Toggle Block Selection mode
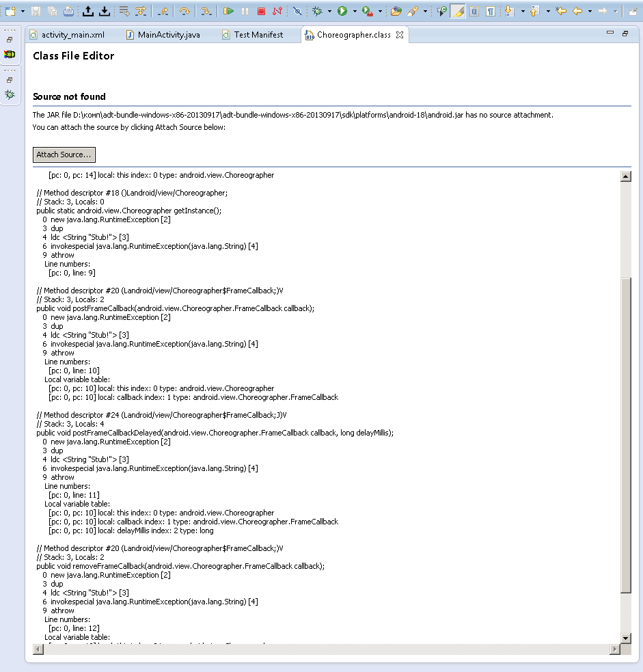Viewport: 643px width, 672px height. pyautogui.click(x=474, y=11)
